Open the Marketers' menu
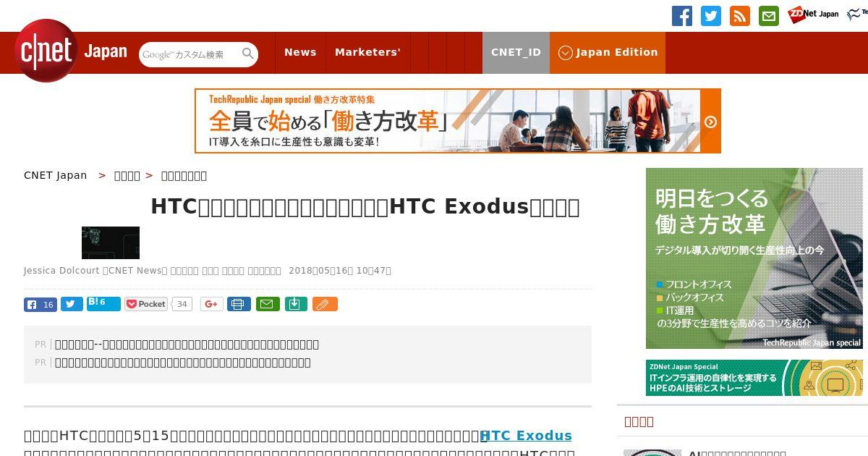868x456 pixels. [367, 52]
